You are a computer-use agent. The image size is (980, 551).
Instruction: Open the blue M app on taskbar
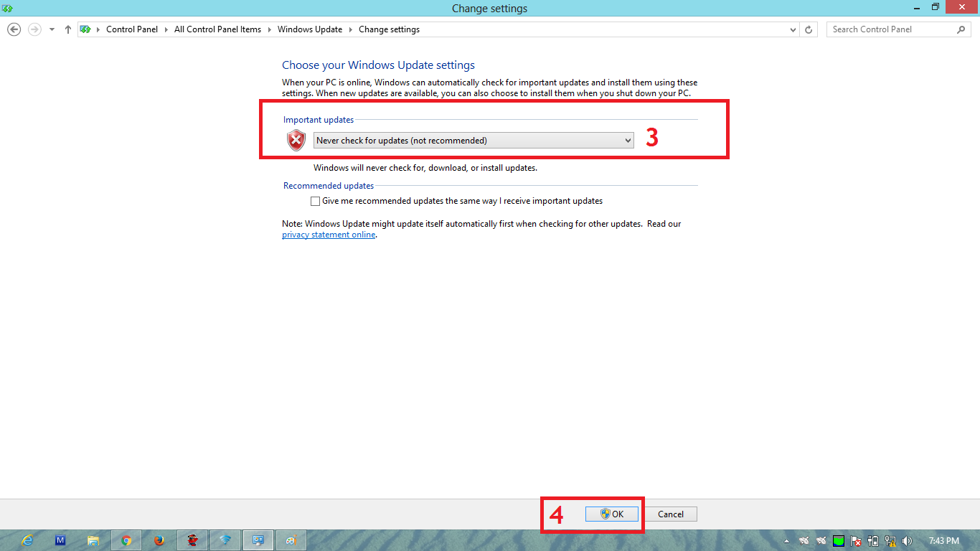(60, 540)
